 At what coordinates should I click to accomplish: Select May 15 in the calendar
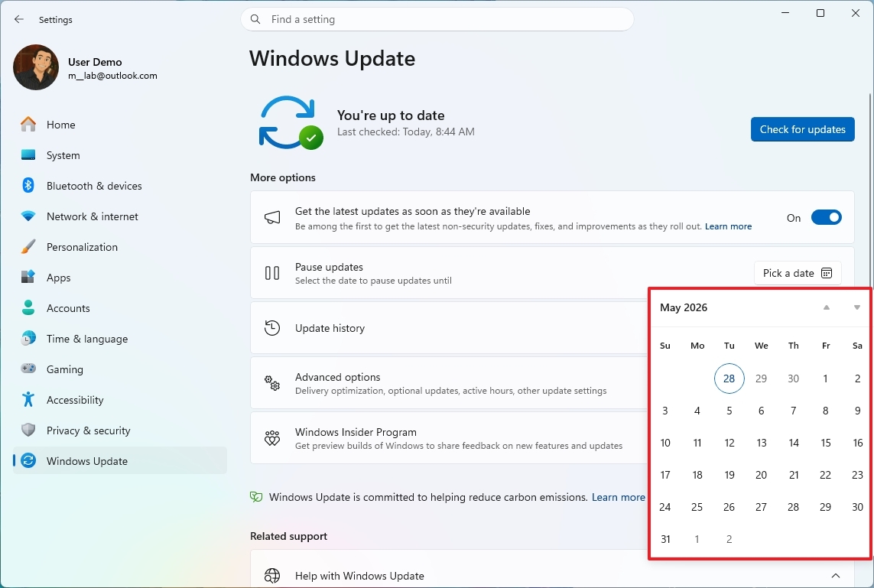point(825,442)
